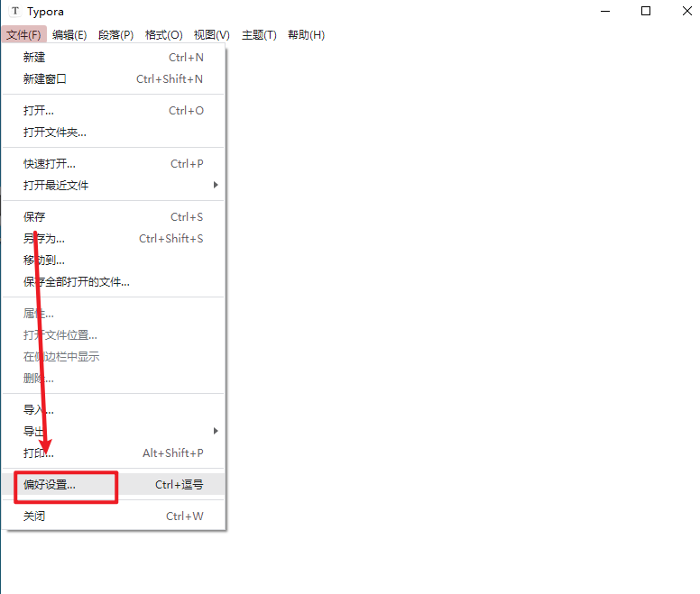The height and width of the screenshot is (594, 700).
Task: Maximize the Typora window
Action: pos(646,12)
